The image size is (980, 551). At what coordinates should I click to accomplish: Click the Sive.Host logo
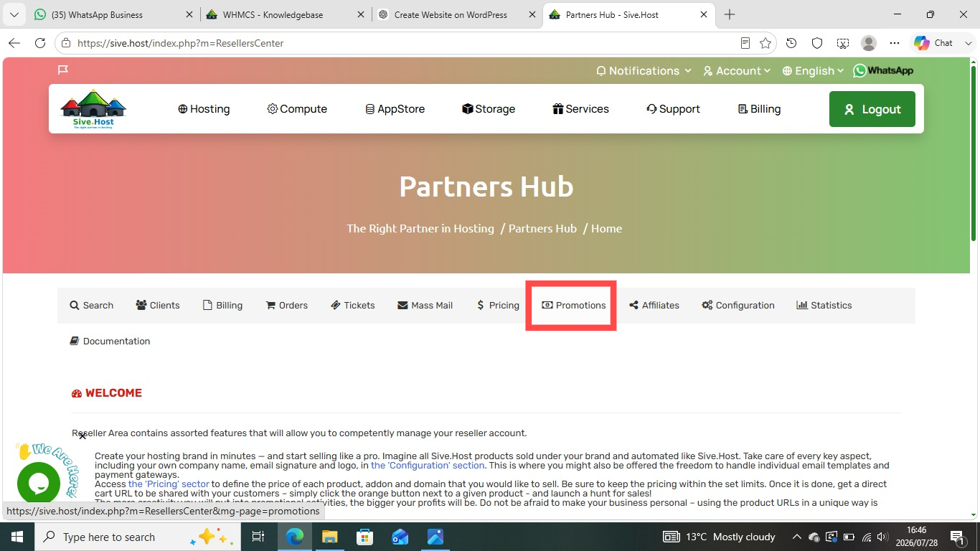coord(93,109)
